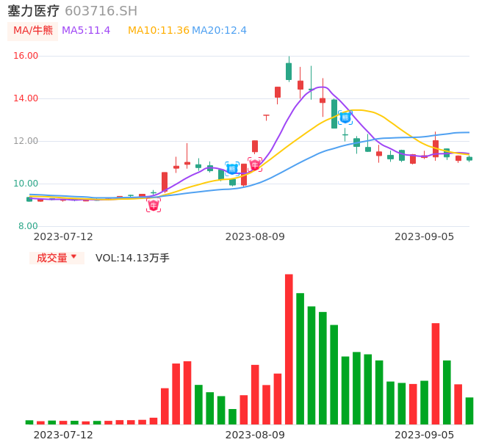Click the stock code 603716.SH
Image resolution: width=504 pixels, height=445 pixels.
pyautogui.click(x=101, y=11)
